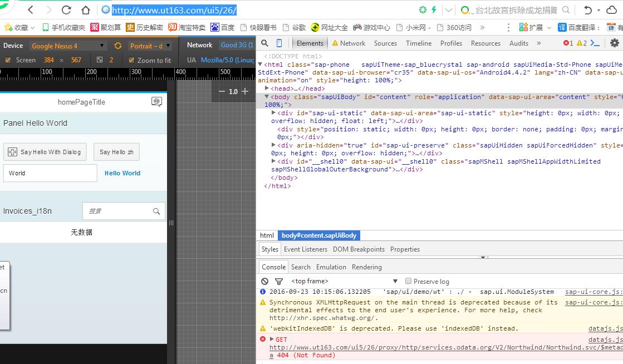Decrease emulation zoom with minus button

click(222, 91)
